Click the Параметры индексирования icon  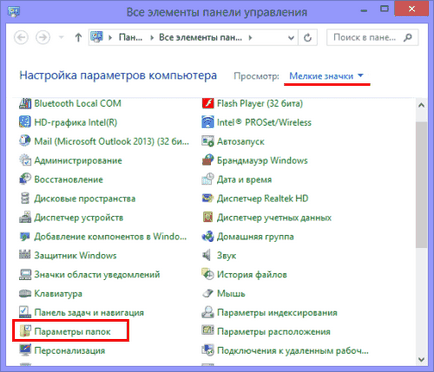coord(208,312)
